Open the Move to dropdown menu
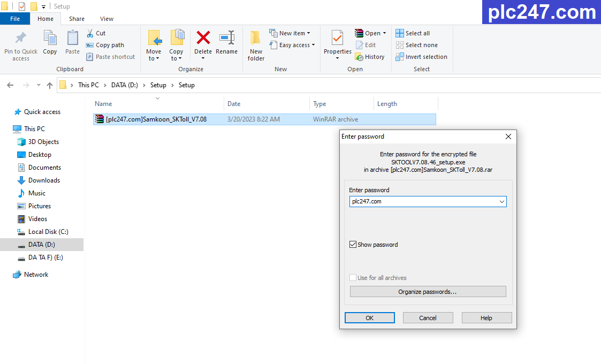Viewport: 601px width, 364px height. (154, 51)
